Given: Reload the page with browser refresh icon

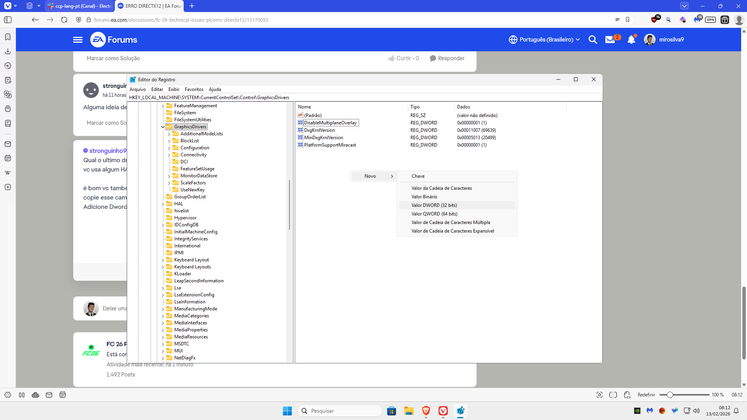Looking at the screenshot, I should coord(65,19).
